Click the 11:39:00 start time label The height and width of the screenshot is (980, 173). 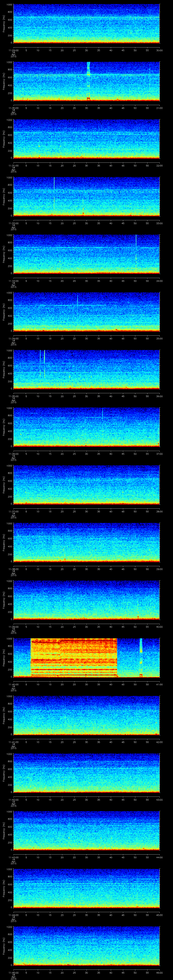pos(13,627)
